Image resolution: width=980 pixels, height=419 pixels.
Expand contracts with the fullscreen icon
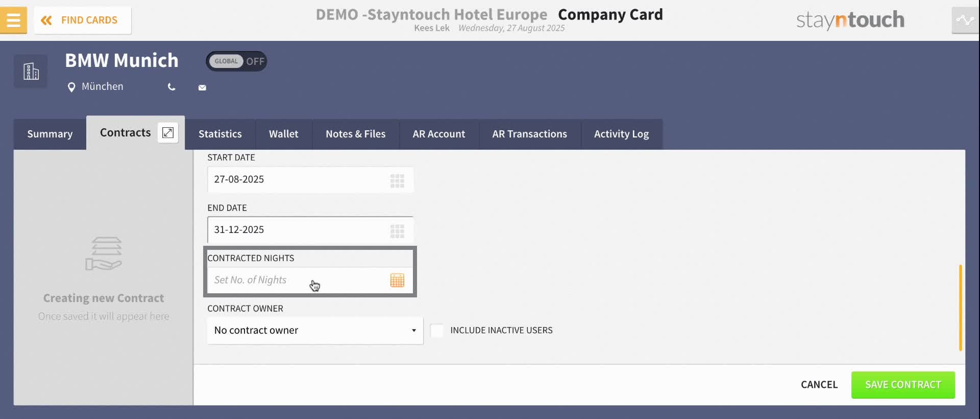[x=168, y=133]
